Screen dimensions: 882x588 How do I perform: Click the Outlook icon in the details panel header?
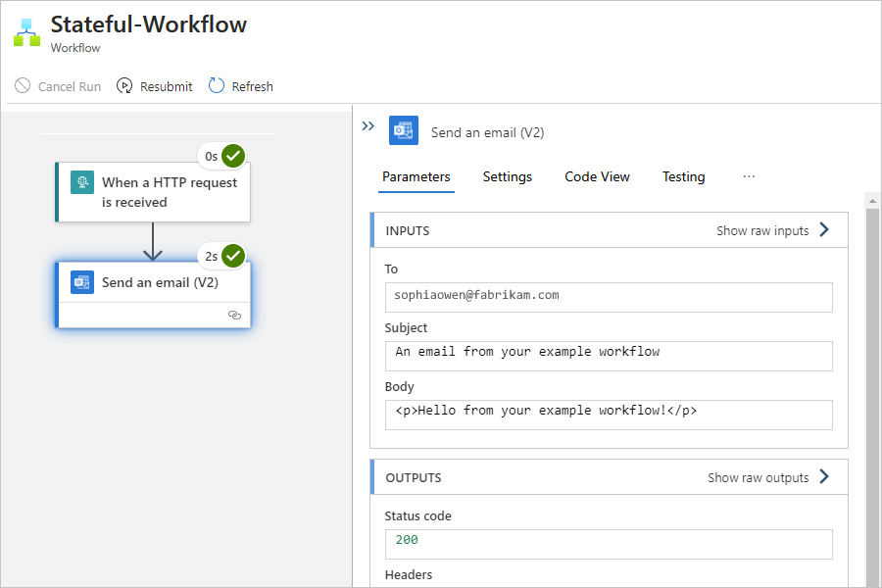coord(404,130)
